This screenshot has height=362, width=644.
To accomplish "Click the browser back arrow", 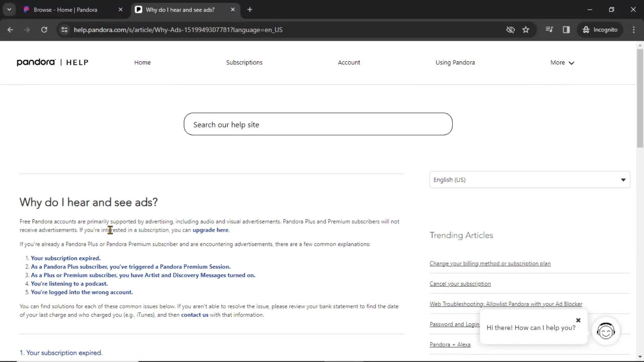I will (x=10, y=30).
